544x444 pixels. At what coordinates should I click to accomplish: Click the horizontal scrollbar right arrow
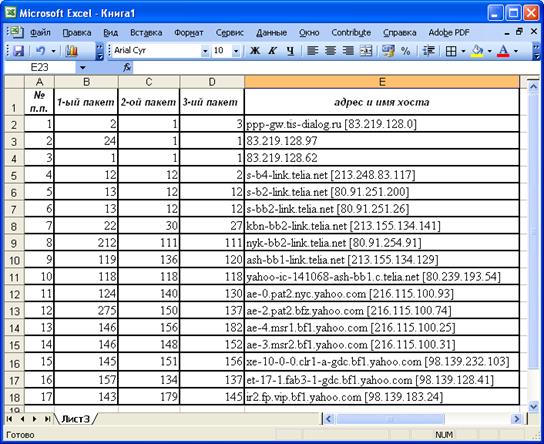click(517, 419)
